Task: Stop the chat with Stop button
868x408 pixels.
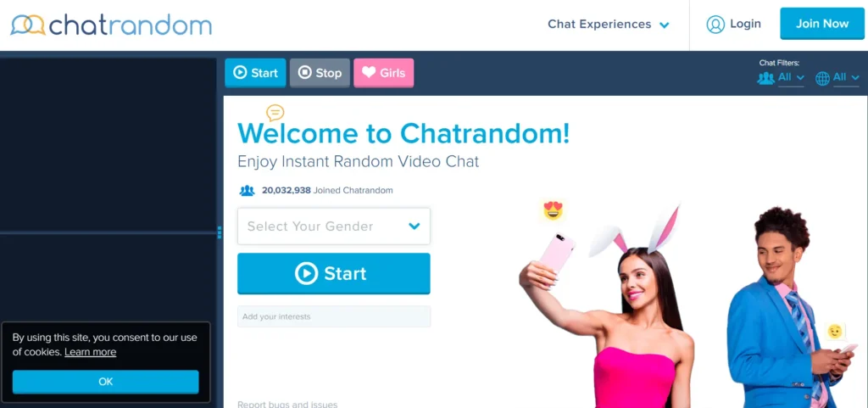Action: [x=320, y=73]
